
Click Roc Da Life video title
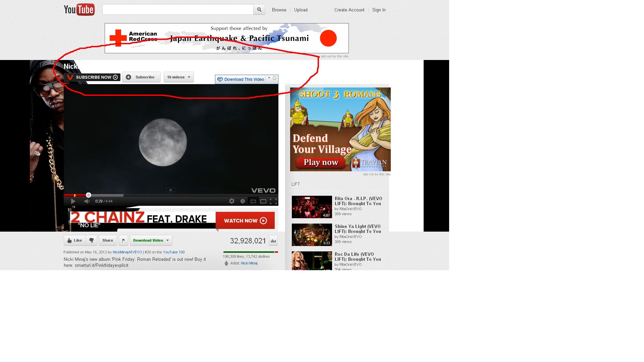358,257
